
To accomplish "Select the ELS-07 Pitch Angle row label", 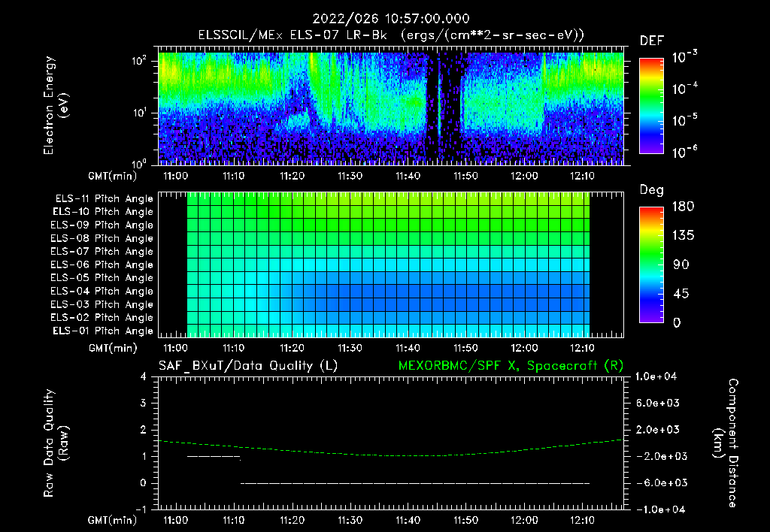I will [x=102, y=251].
